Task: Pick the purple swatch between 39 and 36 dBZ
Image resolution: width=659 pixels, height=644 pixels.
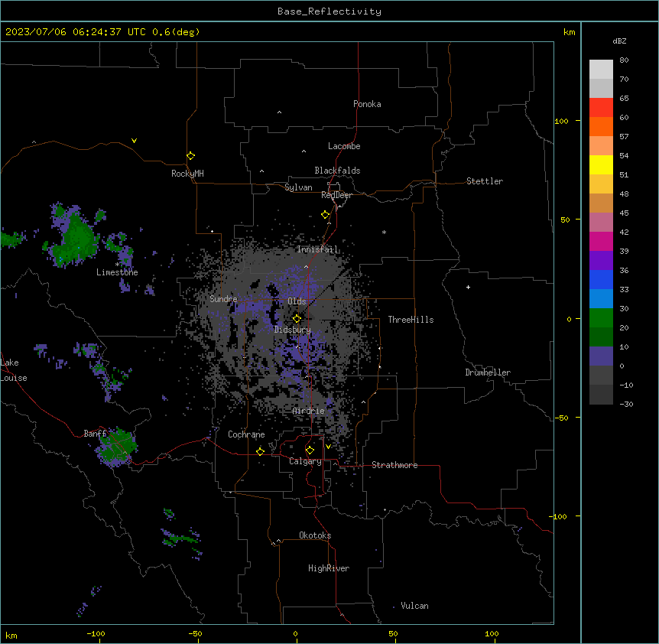Action: pyautogui.click(x=601, y=261)
